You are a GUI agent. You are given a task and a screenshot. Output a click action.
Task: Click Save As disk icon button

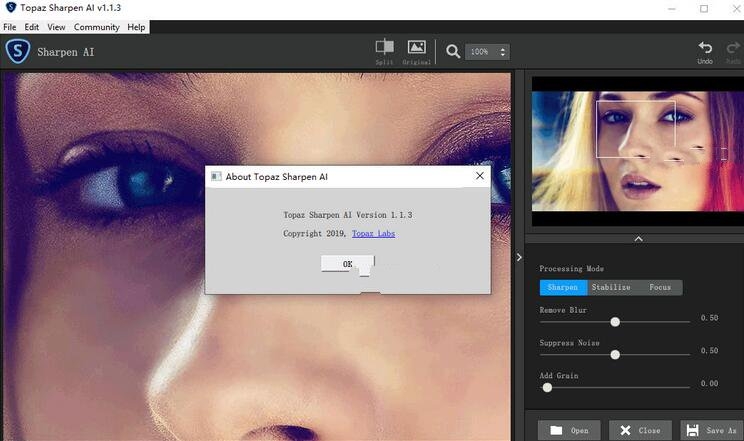[711, 430]
